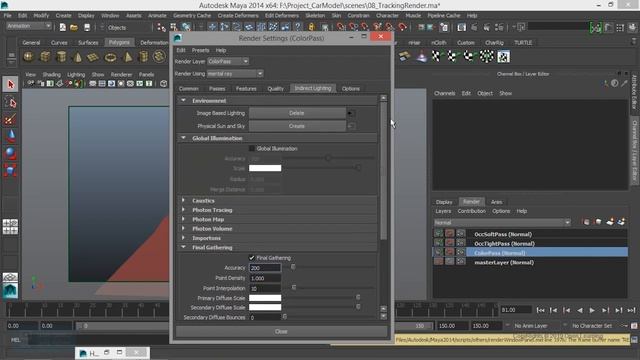Click Create for Physical Sun and Sky
Screen dimensions: 640x360
click(297, 126)
